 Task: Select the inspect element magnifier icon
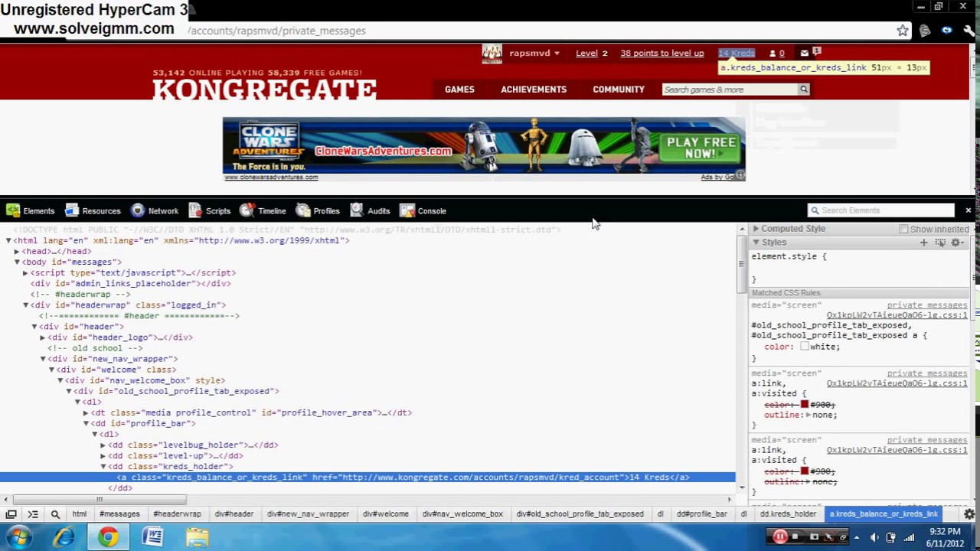click(55, 514)
